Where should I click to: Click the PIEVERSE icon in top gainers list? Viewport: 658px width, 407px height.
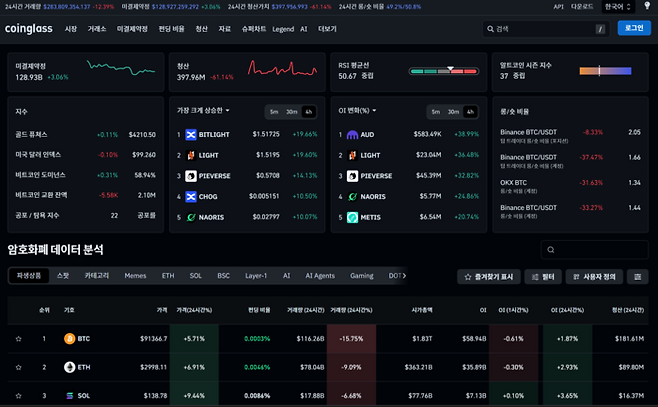[191, 174]
